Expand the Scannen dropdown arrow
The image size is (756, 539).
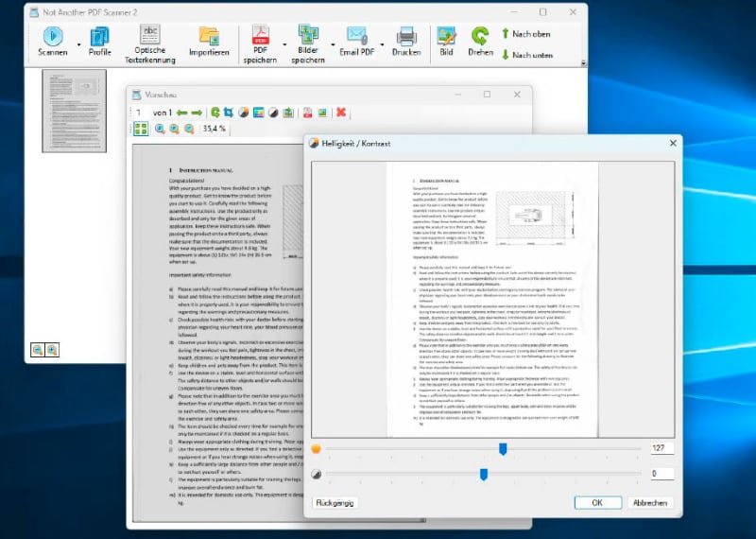(78, 44)
